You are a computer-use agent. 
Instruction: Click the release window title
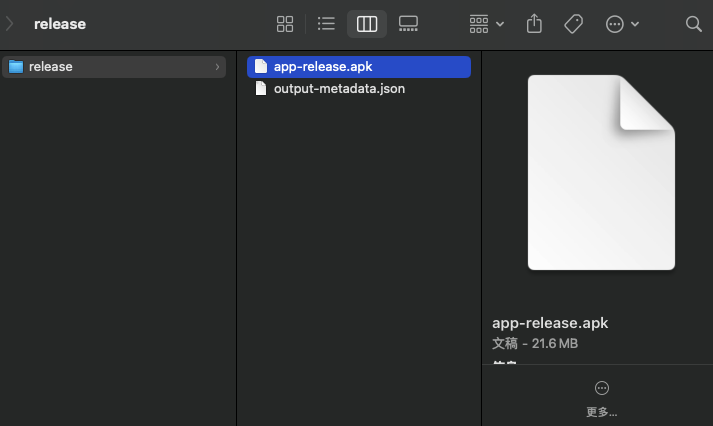point(60,24)
